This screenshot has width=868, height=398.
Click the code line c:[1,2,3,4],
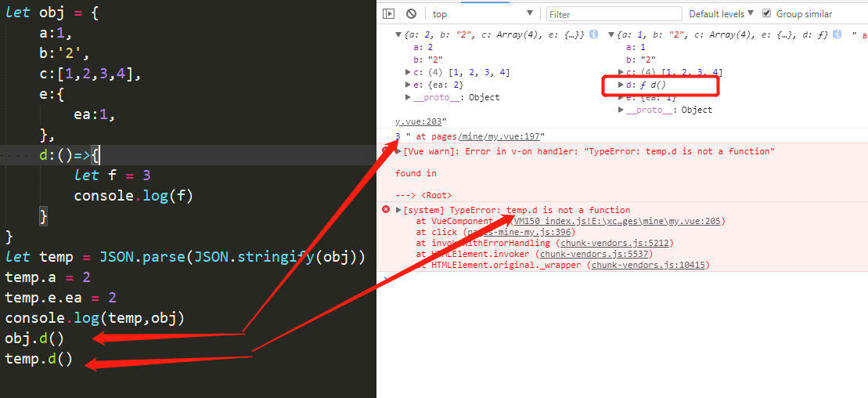point(91,74)
